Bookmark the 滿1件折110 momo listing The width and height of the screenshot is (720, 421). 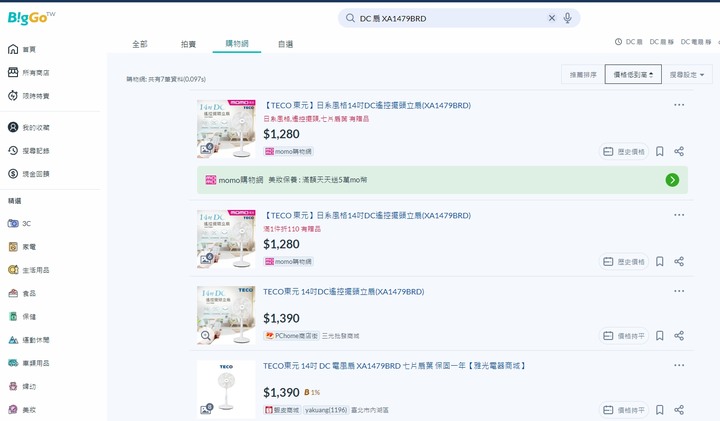tap(659, 261)
